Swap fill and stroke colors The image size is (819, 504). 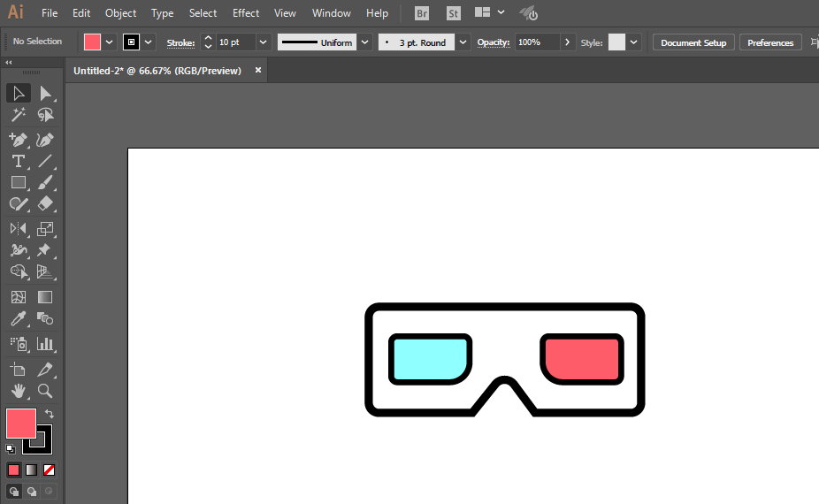(50, 414)
